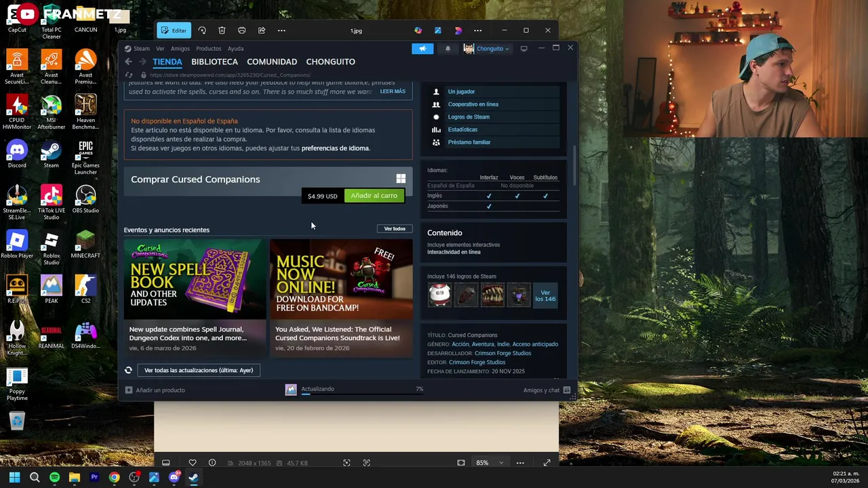Open Chonguito account dropdown

(x=487, y=49)
